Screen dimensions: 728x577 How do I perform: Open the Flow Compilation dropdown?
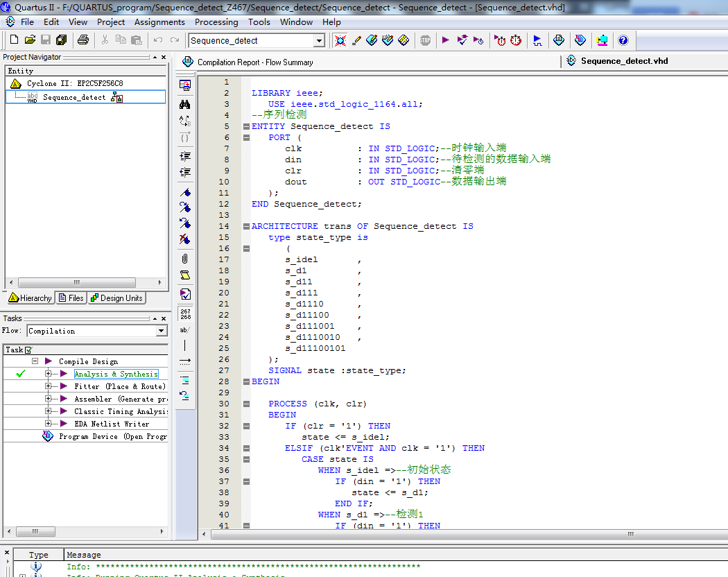pyautogui.click(x=162, y=331)
